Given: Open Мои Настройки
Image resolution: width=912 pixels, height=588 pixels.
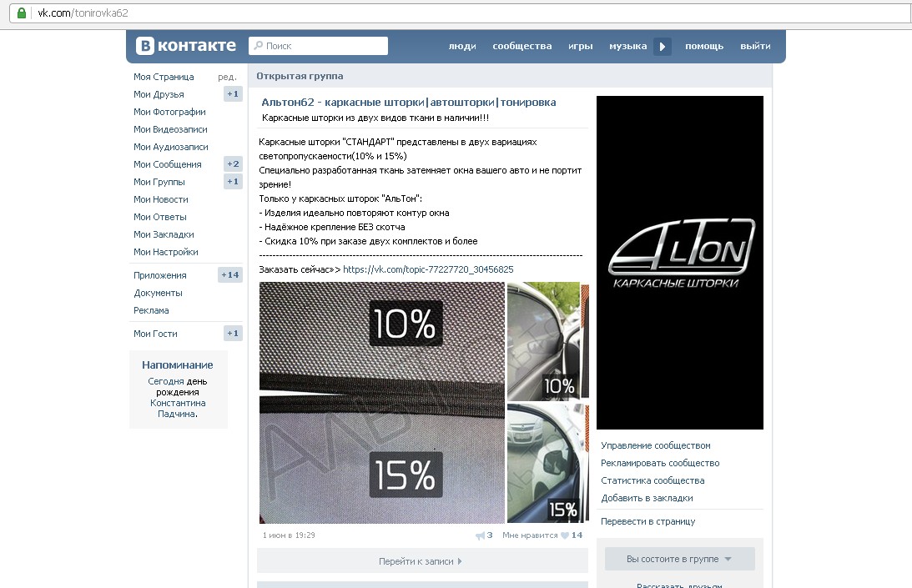Looking at the screenshot, I should pyautogui.click(x=166, y=252).
